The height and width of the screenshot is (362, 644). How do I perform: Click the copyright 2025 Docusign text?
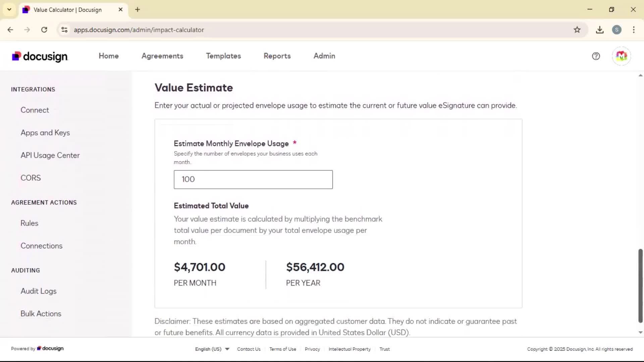pyautogui.click(x=580, y=349)
